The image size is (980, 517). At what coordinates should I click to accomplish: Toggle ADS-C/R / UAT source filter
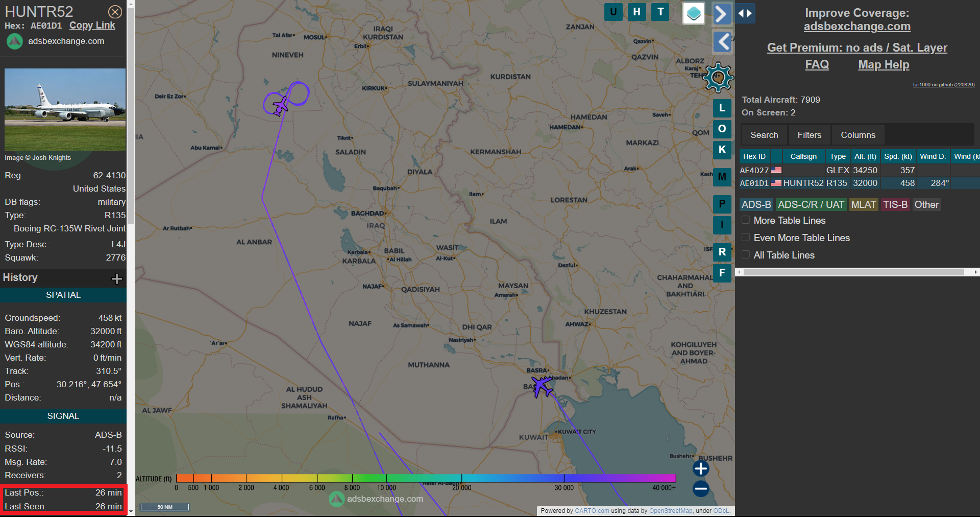click(x=811, y=204)
